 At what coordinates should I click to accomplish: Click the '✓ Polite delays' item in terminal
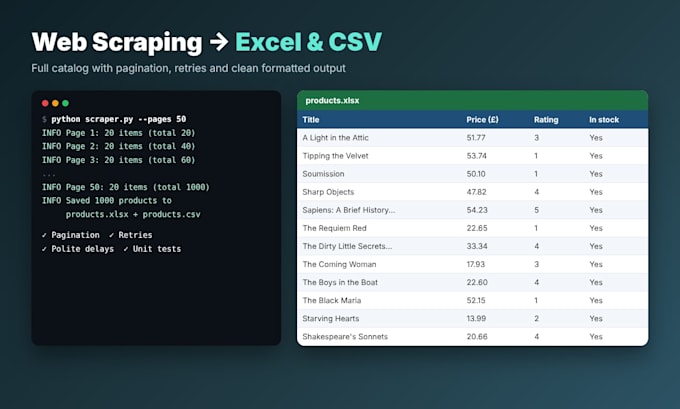click(78, 249)
